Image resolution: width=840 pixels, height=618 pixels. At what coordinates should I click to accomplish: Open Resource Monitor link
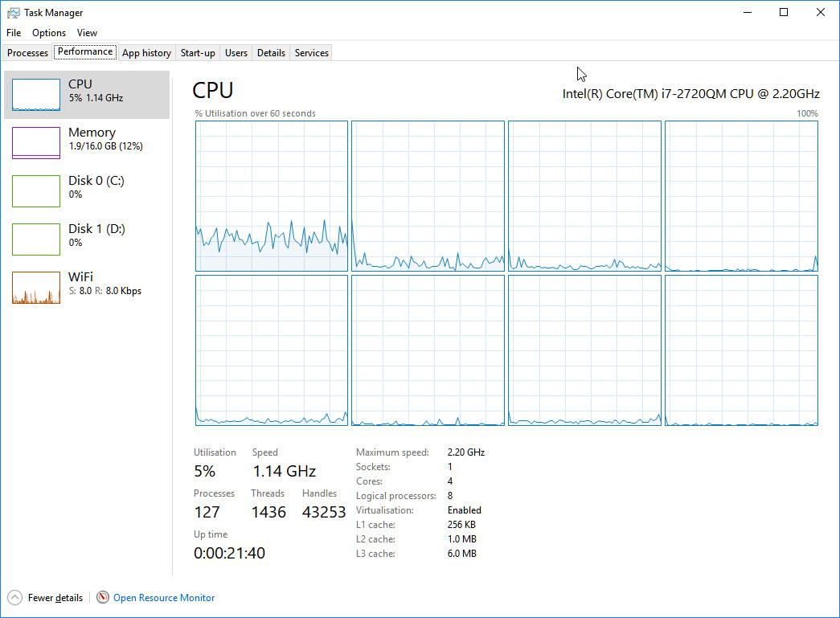[164, 598]
